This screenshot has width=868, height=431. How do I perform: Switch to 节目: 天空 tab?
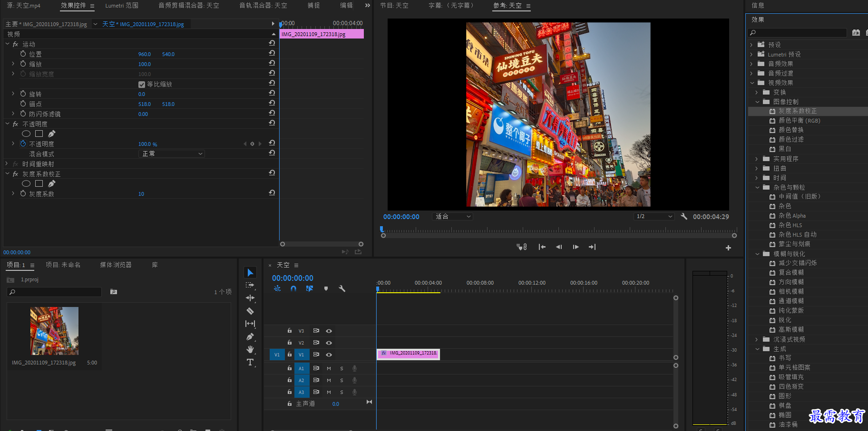tap(394, 5)
